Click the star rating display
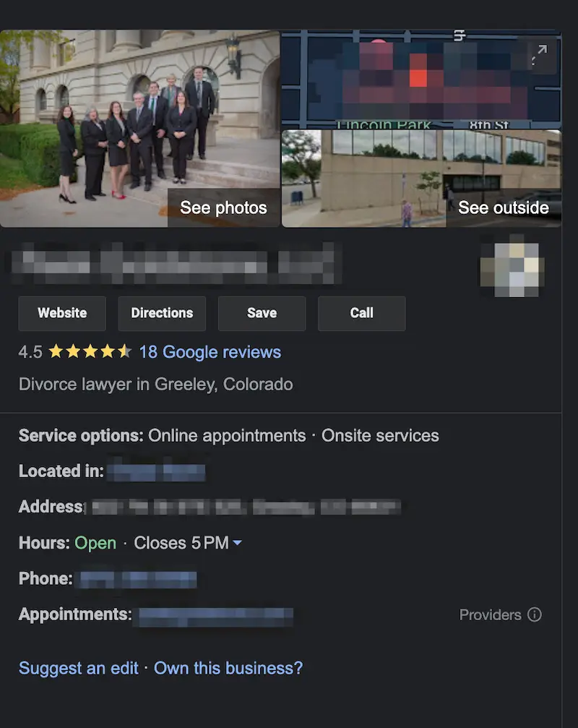 click(x=90, y=351)
